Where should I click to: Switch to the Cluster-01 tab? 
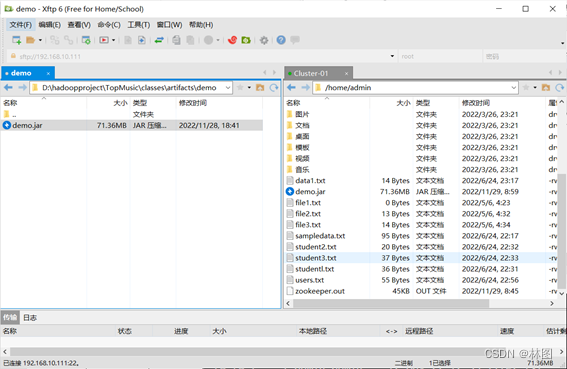coord(318,73)
